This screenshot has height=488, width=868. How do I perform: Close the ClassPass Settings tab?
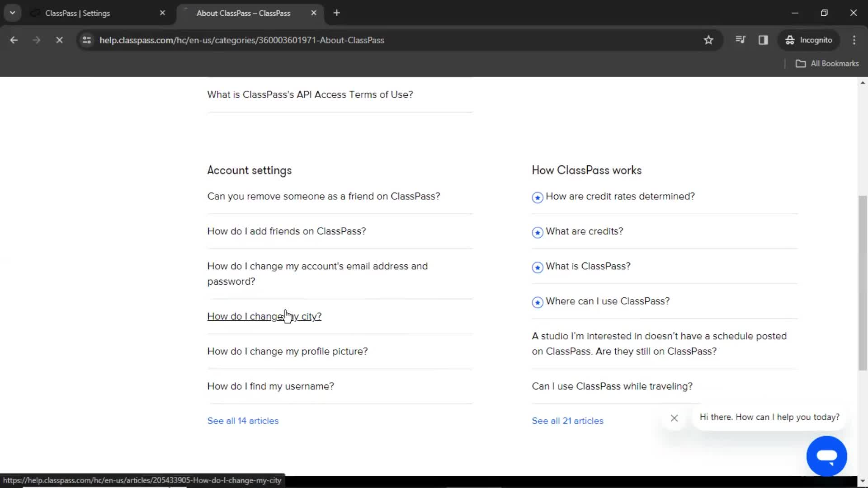162,13
